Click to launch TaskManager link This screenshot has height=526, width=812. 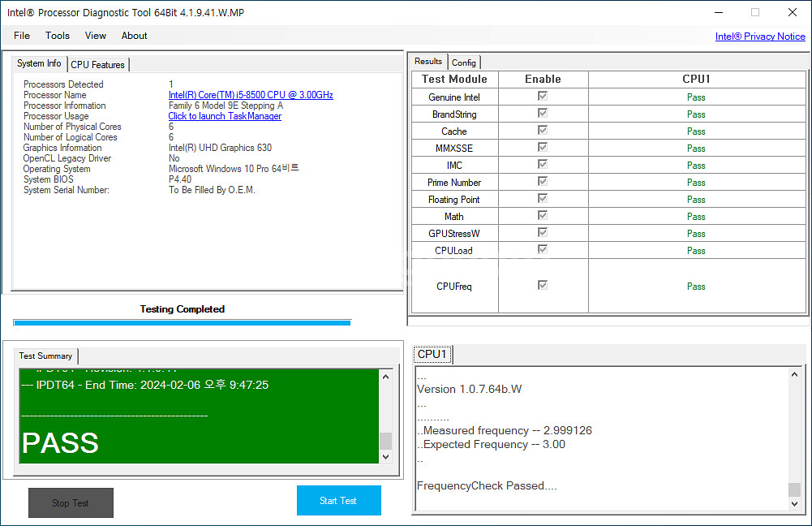coord(225,116)
